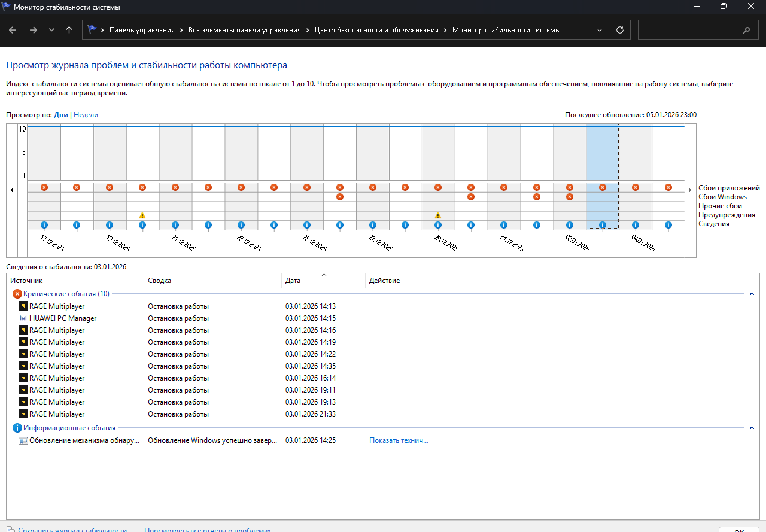Click the information icon for 17.12.2025

click(x=44, y=225)
